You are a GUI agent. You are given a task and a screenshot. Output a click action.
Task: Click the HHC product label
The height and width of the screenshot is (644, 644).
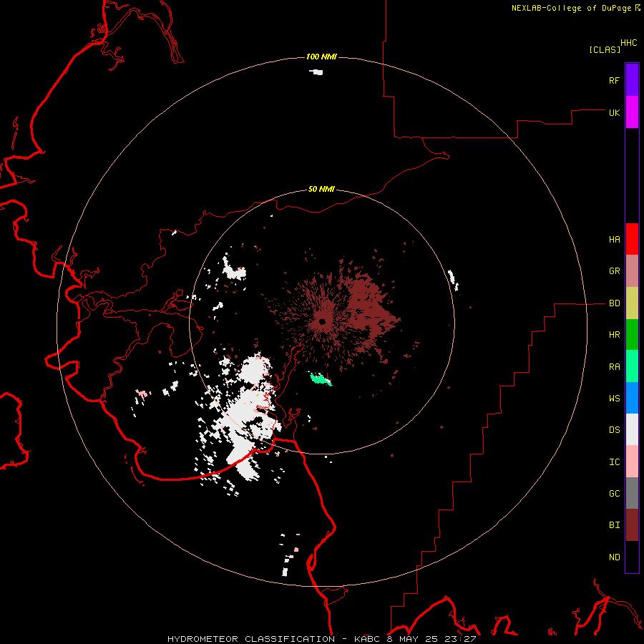tap(628, 43)
